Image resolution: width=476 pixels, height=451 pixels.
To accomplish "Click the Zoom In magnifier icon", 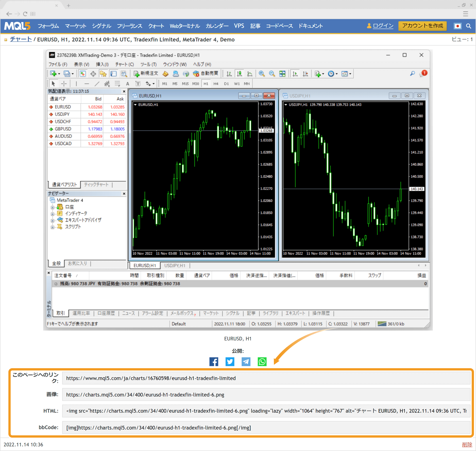I will [x=262, y=74].
